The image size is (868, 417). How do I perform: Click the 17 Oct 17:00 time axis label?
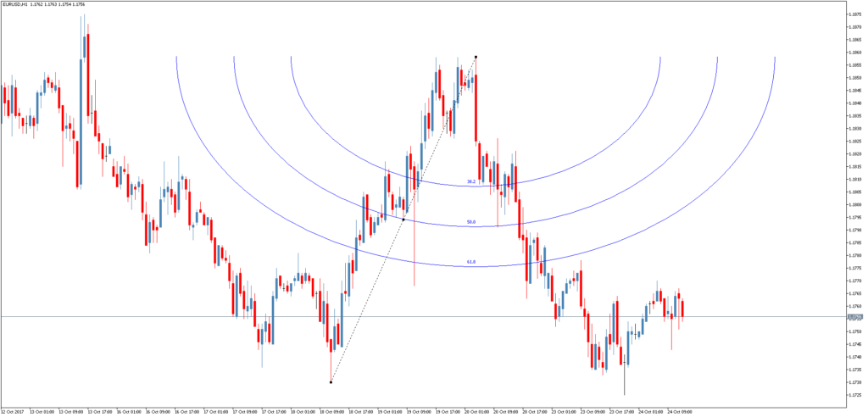pyautogui.click(x=273, y=412)
